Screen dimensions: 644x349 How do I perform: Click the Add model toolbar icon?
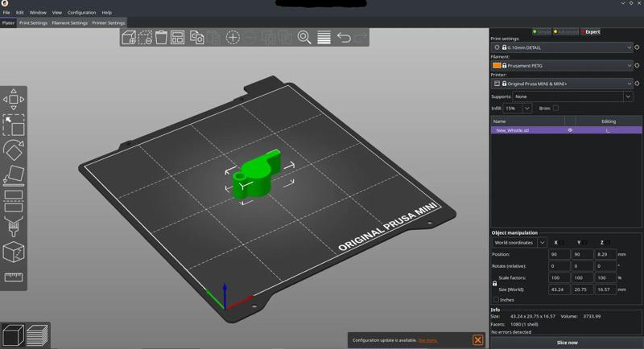129,38
